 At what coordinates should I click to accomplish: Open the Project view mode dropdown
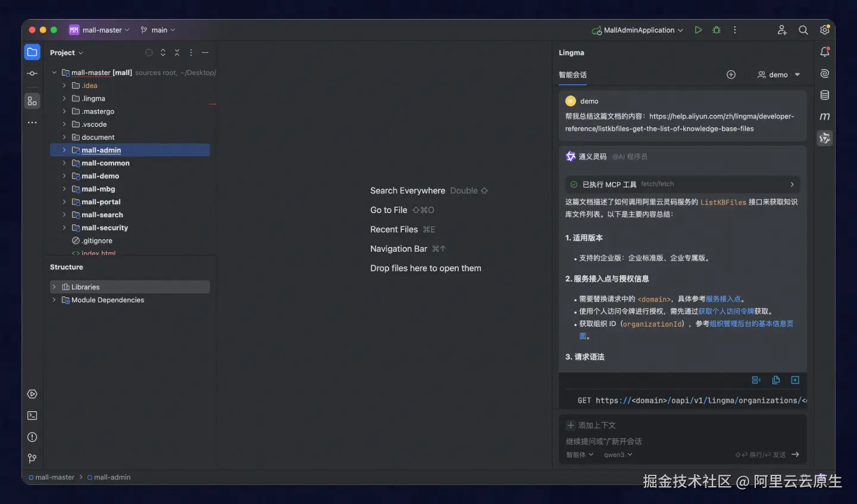(x=67, y=52)
